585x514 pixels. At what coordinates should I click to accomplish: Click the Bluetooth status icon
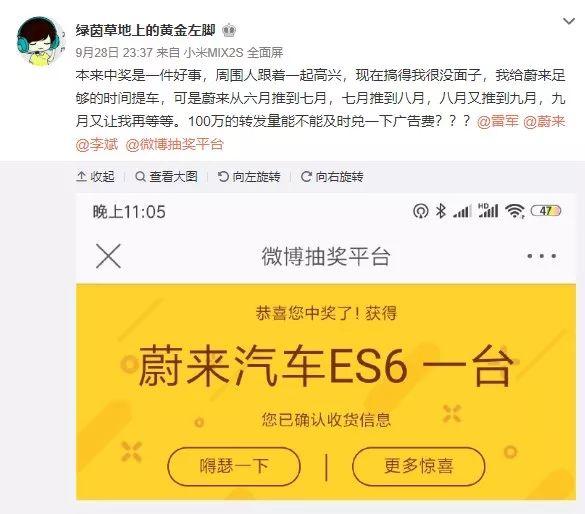click(441, 211)
